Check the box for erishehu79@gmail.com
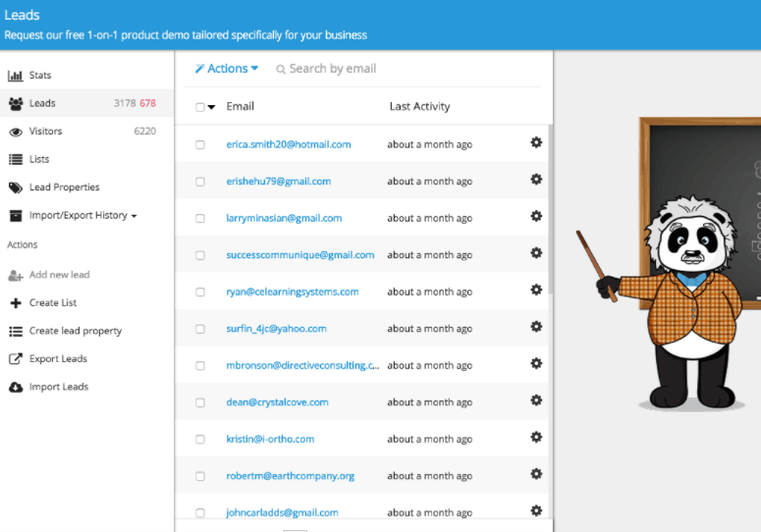This screenshot has height=532, width=761. click(x=200, y=182)
